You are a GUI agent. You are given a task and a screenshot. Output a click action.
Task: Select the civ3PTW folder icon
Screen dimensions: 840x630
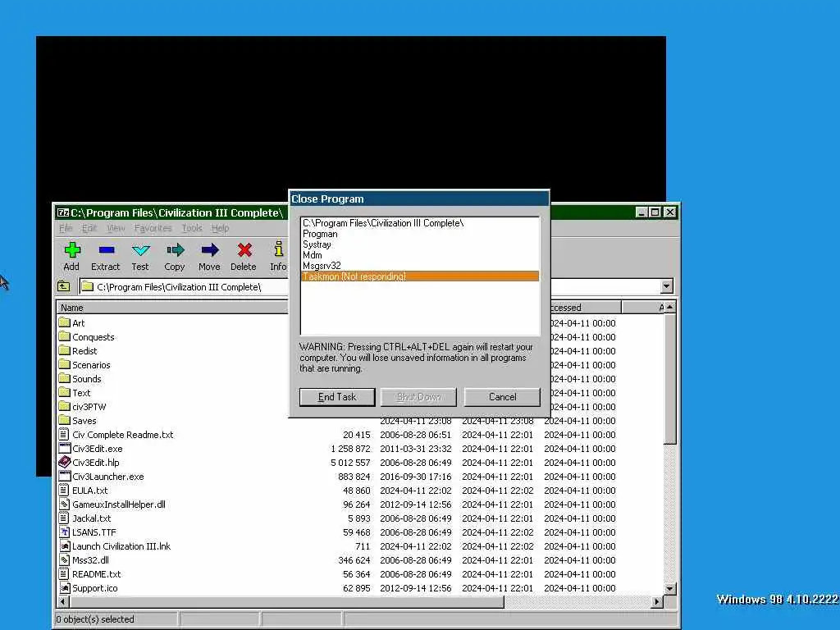click(64, 406)
